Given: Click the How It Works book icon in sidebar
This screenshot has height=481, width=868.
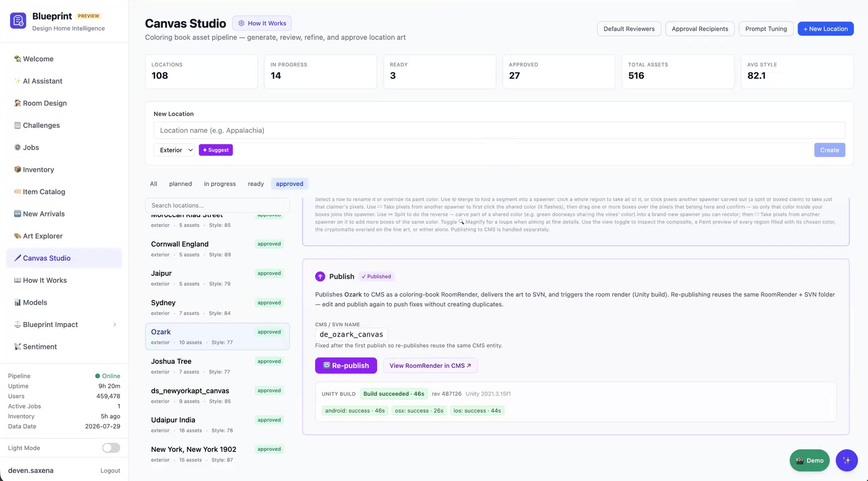Looking at the screenshot, I should (x=18, y=280).
